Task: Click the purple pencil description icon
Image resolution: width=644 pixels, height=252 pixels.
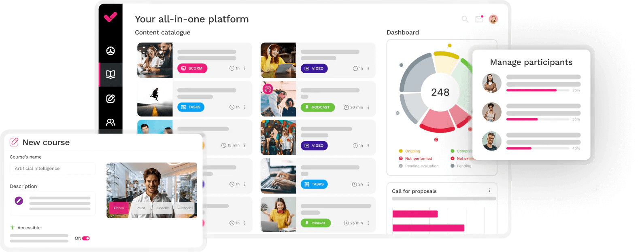Action: coord(19,201)
